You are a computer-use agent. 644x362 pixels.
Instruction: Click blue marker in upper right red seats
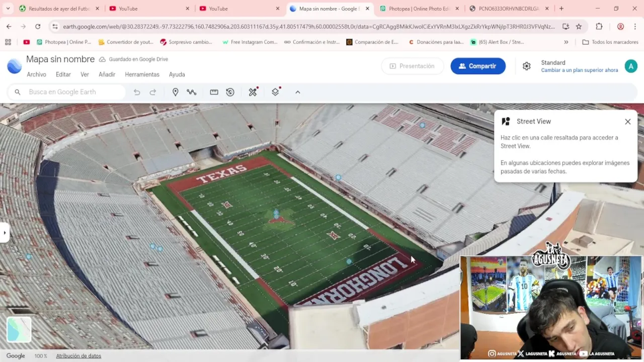[422, 125]
